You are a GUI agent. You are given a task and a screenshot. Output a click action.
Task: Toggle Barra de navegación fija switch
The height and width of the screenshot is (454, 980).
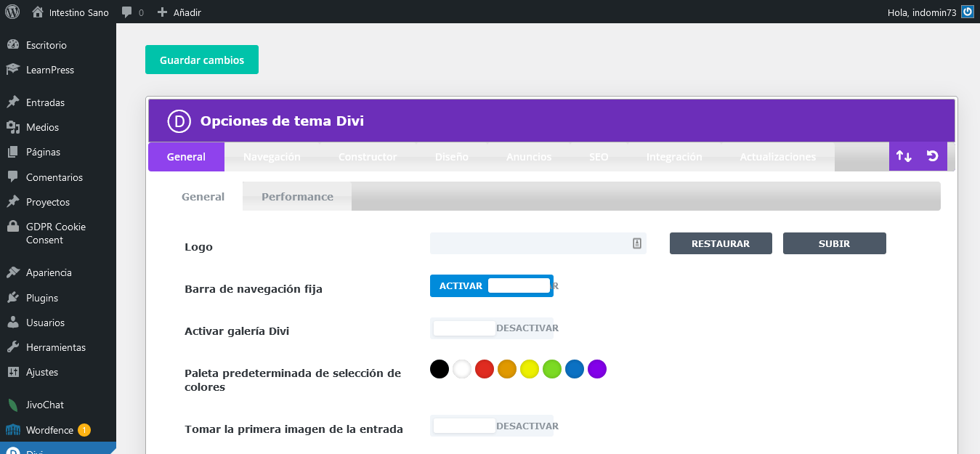tap(492, 286)
